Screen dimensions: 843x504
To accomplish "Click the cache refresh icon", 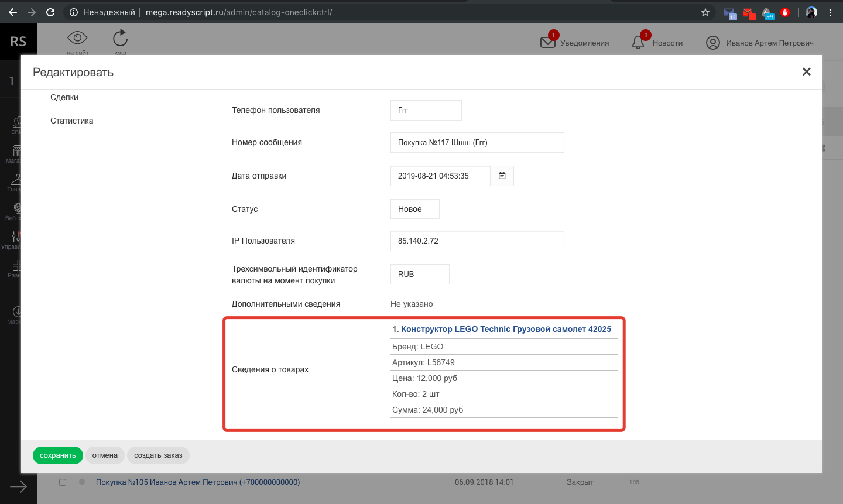I will tap(120, 39).
